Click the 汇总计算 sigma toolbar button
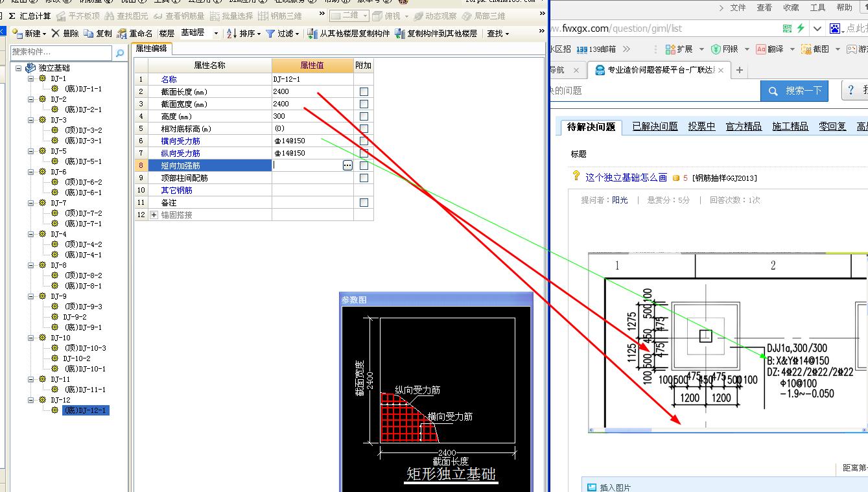 pos(30,16)
